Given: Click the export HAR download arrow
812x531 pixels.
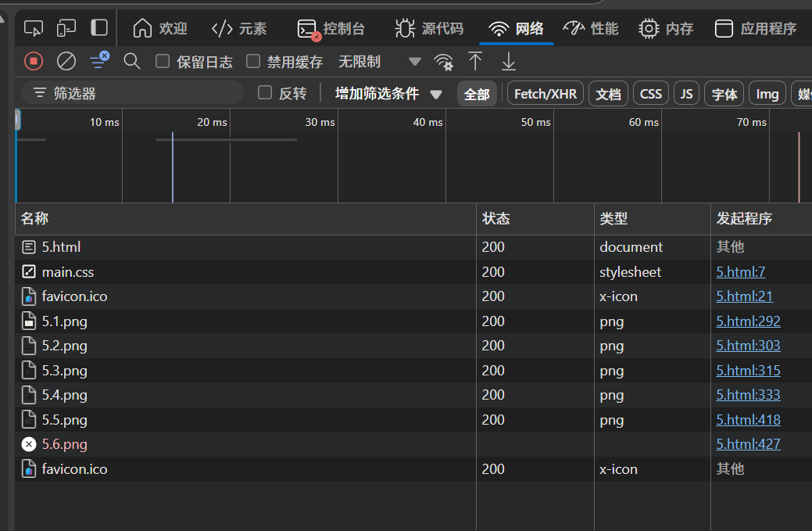Looking at the screenshot, I should (509, 61).
